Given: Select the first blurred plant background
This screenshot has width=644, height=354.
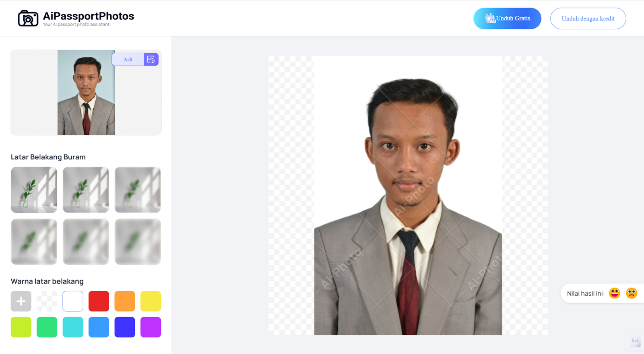Looking at the screenshot, I should (34, 190).
